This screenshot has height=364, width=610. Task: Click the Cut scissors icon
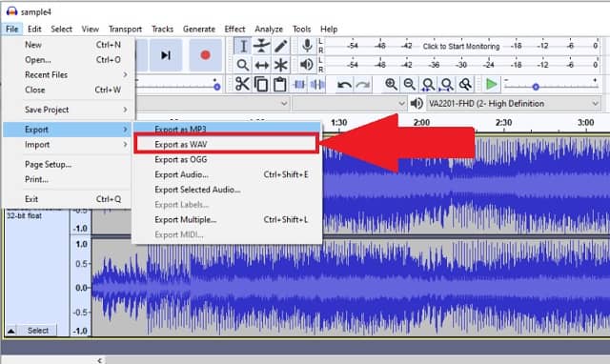pyautogui.click(x=242, y=84)
